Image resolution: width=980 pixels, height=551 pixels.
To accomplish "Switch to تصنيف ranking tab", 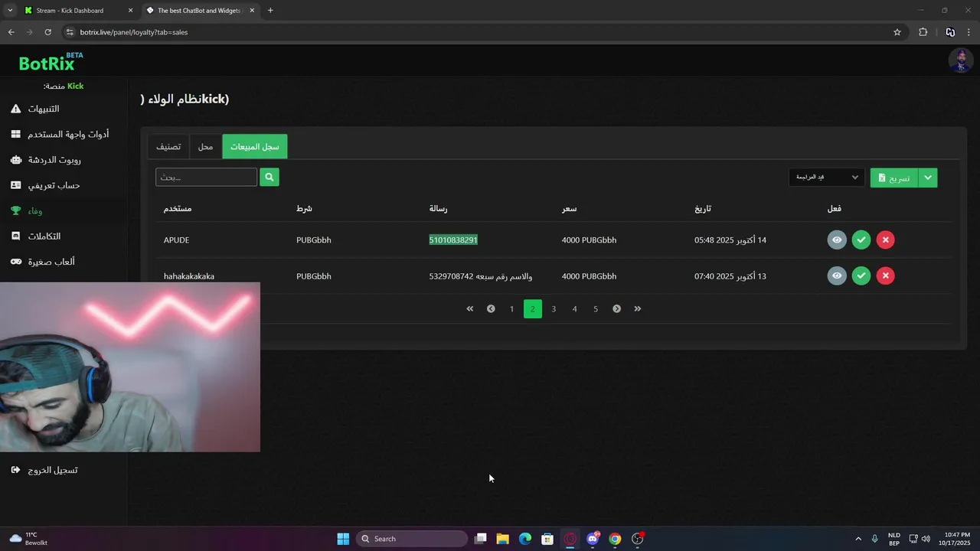I will 168,146.
